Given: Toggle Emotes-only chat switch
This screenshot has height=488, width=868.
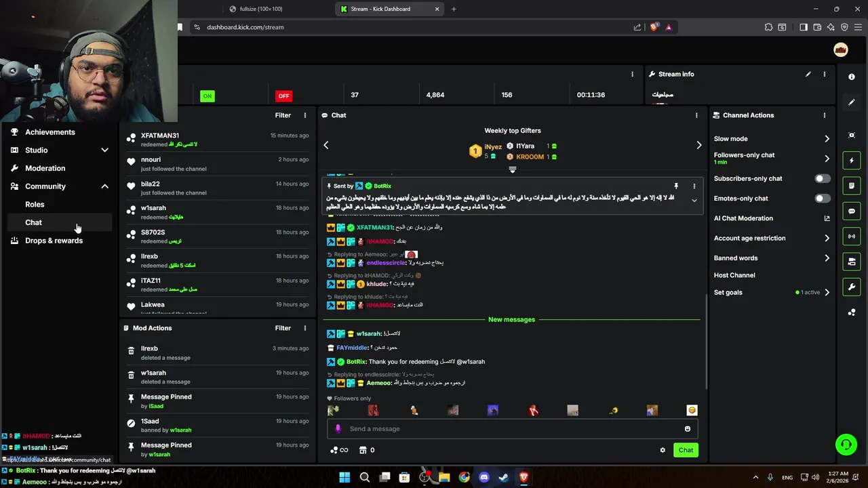Looking at the screenshot, I should tap(823, 199).
